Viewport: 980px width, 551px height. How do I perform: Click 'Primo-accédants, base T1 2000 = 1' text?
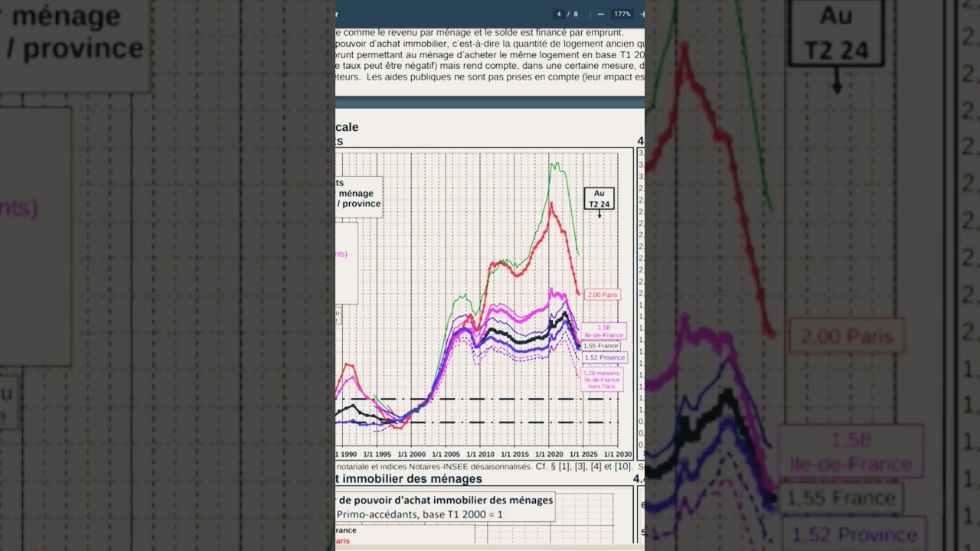coord(419,514)
